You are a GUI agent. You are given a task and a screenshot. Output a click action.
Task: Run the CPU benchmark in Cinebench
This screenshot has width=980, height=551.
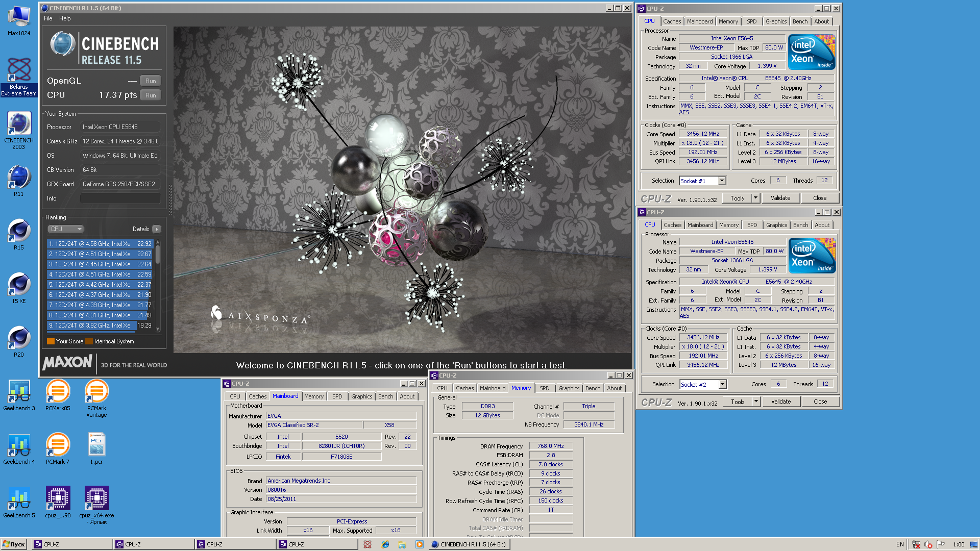pos(151,95)
